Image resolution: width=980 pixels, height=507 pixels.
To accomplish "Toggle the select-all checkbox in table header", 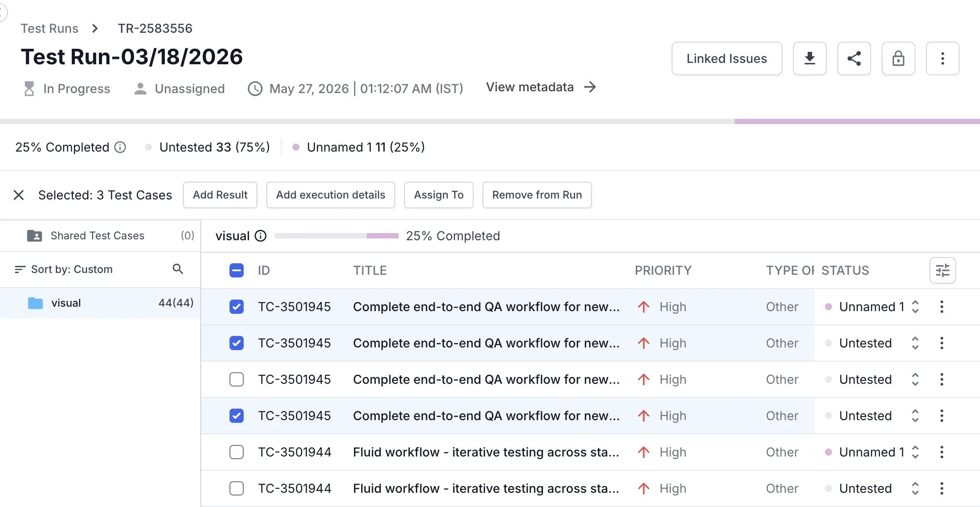I will tap(237, 270).
